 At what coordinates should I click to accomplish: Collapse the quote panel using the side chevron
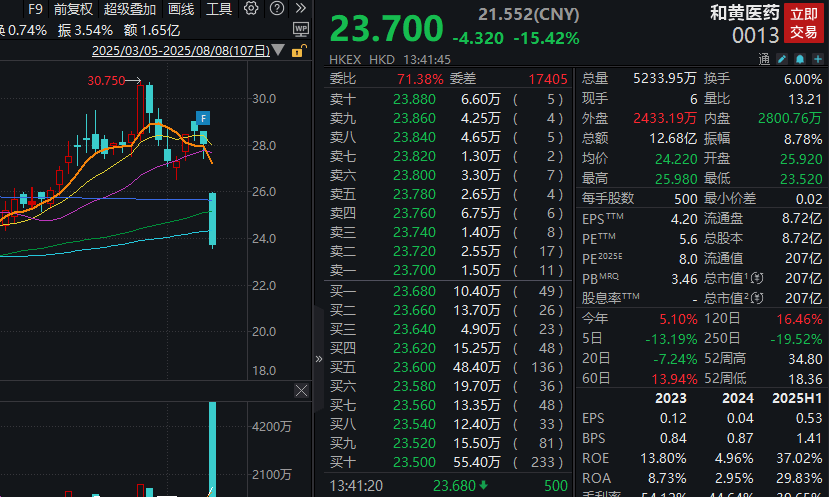click(x=319, y=359)
